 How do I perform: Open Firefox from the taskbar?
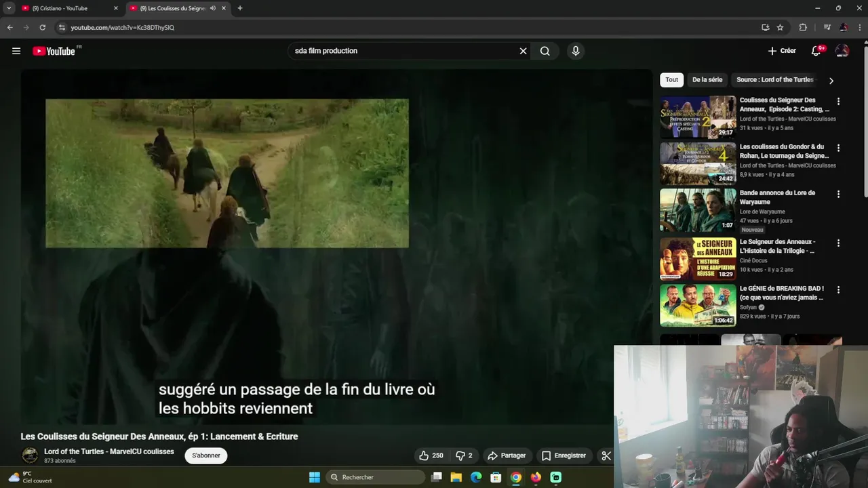click(536, 477)
